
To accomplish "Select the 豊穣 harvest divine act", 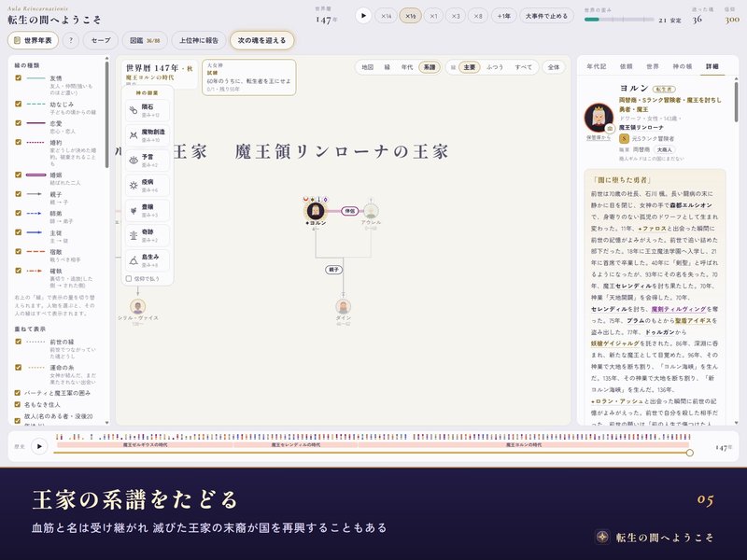I will coord(148,211).
